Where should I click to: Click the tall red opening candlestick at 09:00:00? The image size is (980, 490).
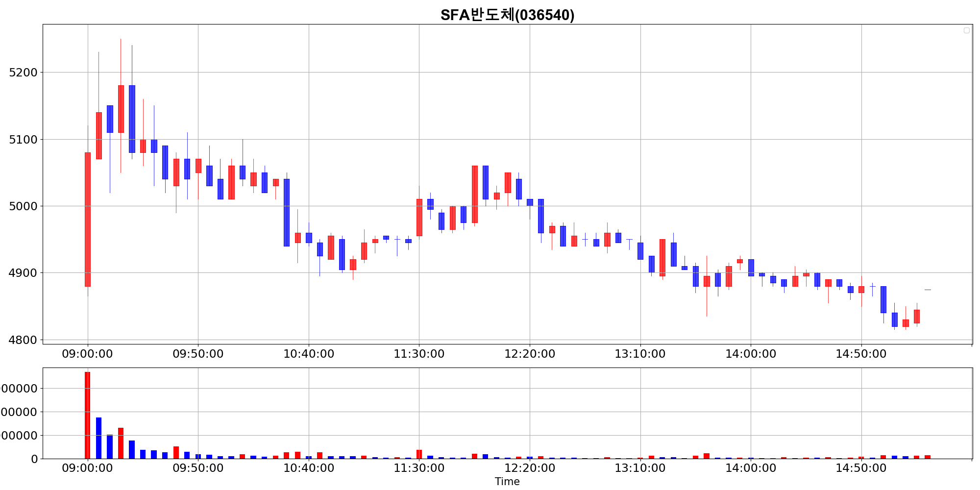tap(88, 220)
